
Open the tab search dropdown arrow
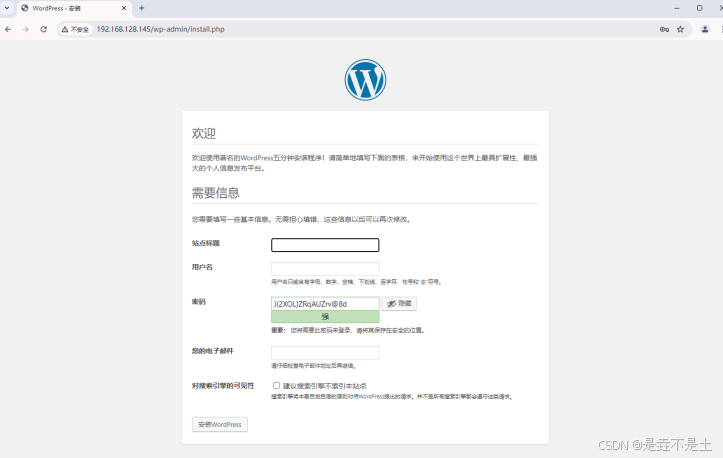click(x=7, y=8)
